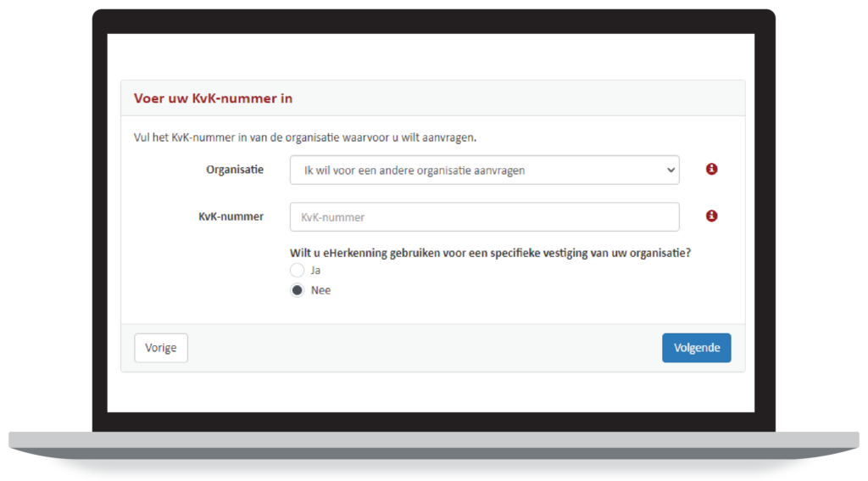This screenshot has height=481, width=868.
Task: Click the heading 'Voer uw KvK-nummer in'
Action: coord(213,98)
